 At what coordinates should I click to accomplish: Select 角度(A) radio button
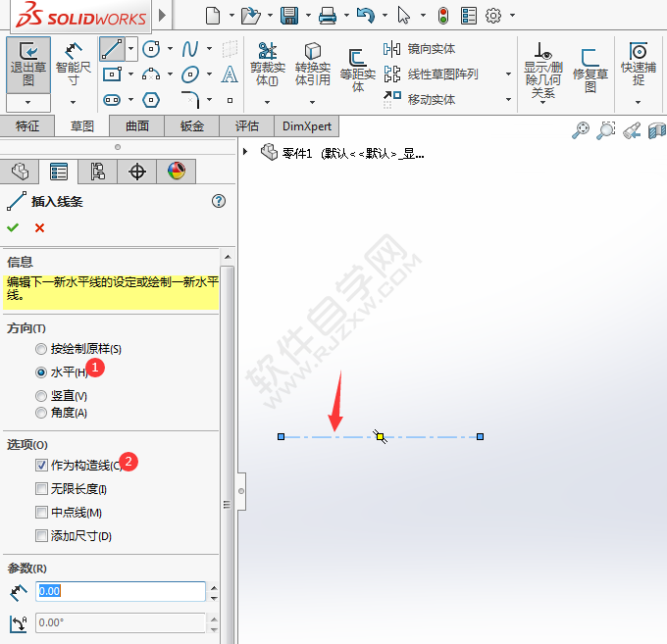click(41, 413)
